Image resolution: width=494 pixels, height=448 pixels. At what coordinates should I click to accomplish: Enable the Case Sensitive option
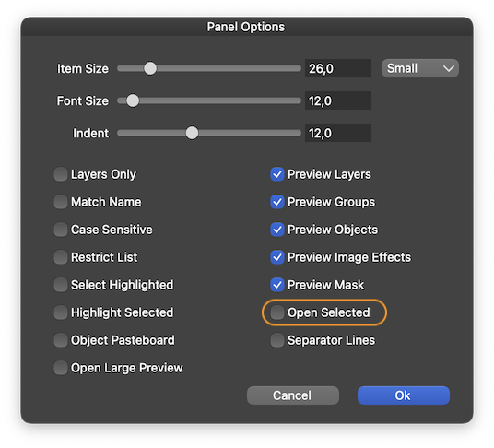click(61, 230)
